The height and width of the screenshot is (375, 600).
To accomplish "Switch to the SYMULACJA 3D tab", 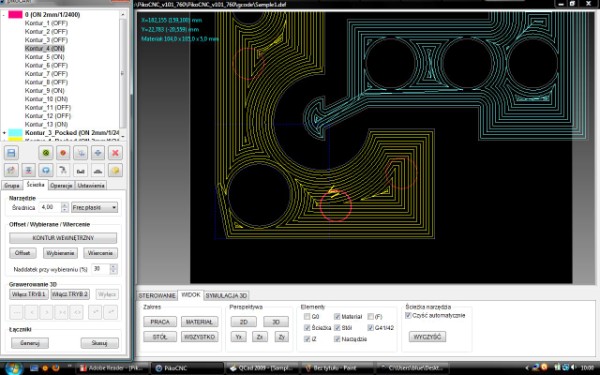I will 227,296.
